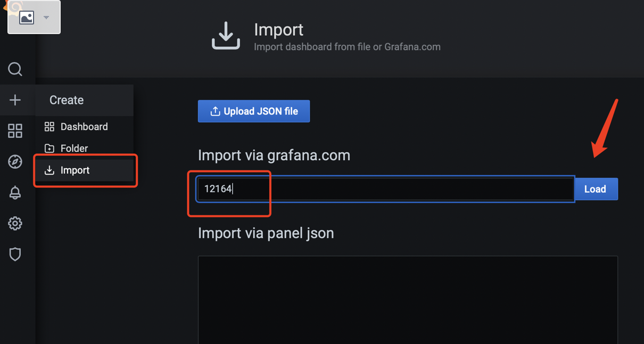Open the Configuration gear icon
Screen dimensions: 644x344
point(15,223)
